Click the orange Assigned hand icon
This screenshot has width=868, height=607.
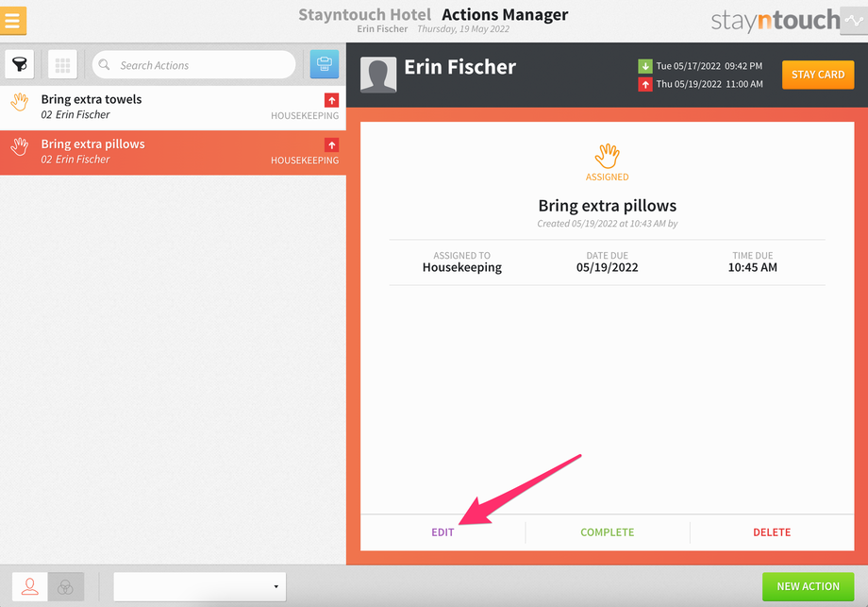[608, 156]
